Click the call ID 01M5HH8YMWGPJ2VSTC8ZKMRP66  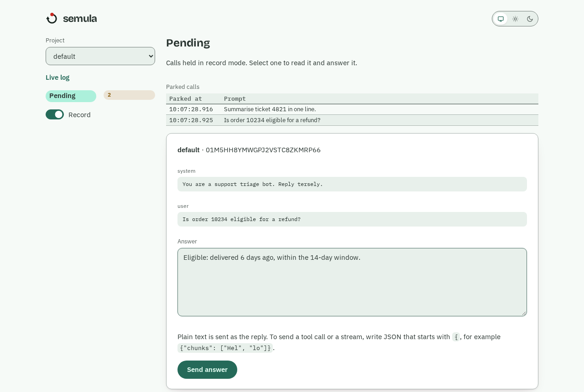pyautogui.click(x=263, y=150)
